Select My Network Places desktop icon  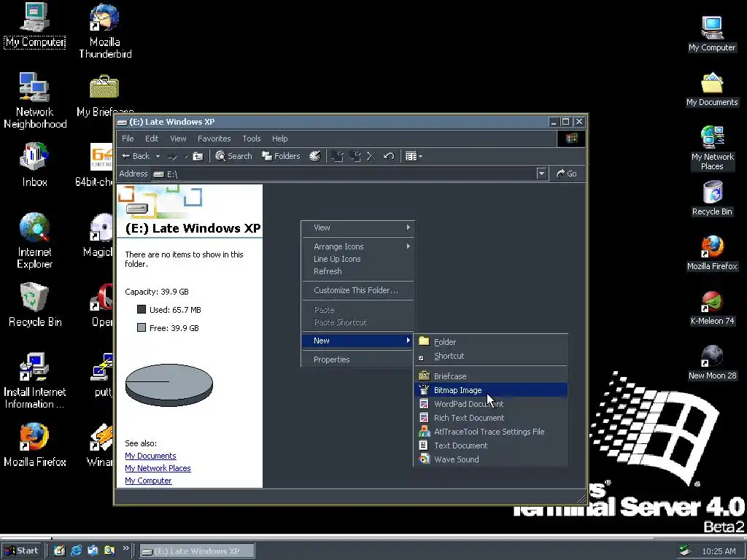[x=712, y=147]
